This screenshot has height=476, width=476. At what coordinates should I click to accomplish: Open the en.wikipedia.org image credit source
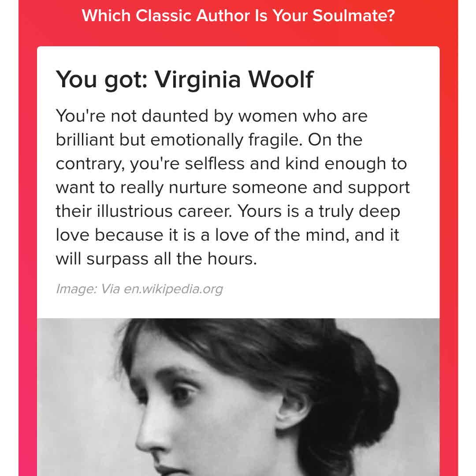click(x=173, y=290)
